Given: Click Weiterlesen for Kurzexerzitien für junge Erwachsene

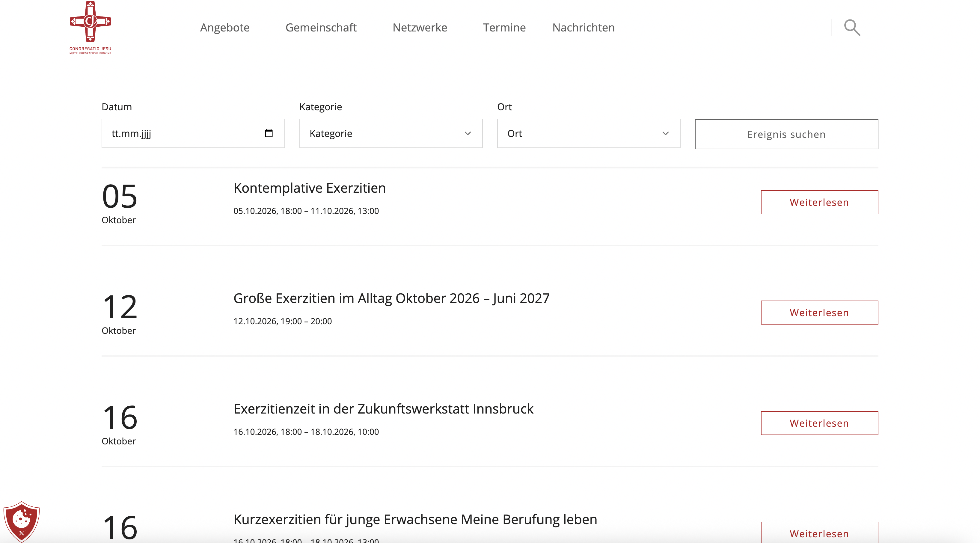Looking at the screenshot, I should point(819,532).
